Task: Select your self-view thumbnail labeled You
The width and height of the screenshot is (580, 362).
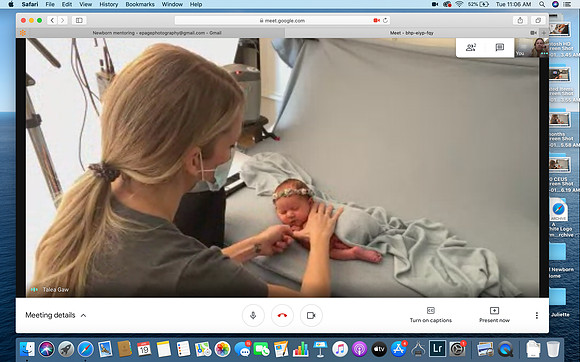Action: coord(532,47)
